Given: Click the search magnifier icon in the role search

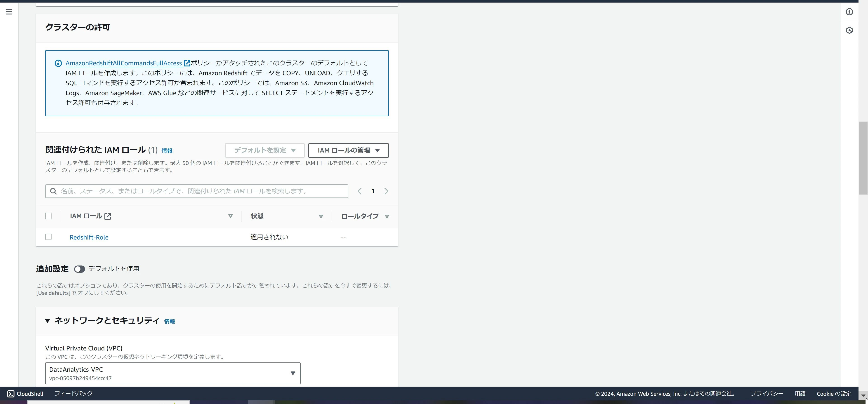Looking at the screenshot, I should point(53,191).
